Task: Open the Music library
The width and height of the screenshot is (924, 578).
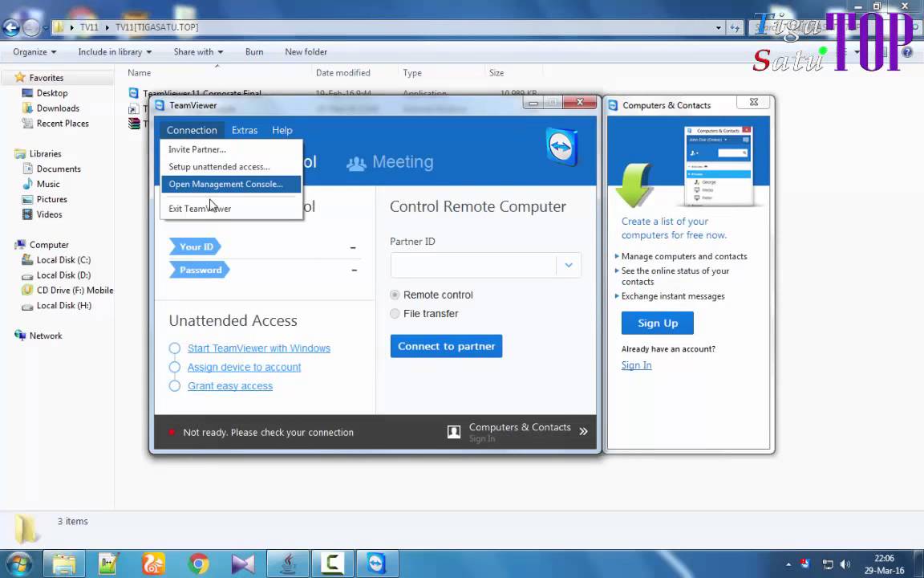Action: pyautogui.click(x=48, y=185)
